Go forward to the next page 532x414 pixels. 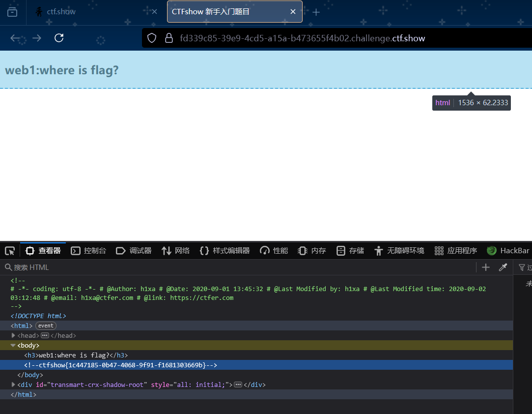(37, 38)
